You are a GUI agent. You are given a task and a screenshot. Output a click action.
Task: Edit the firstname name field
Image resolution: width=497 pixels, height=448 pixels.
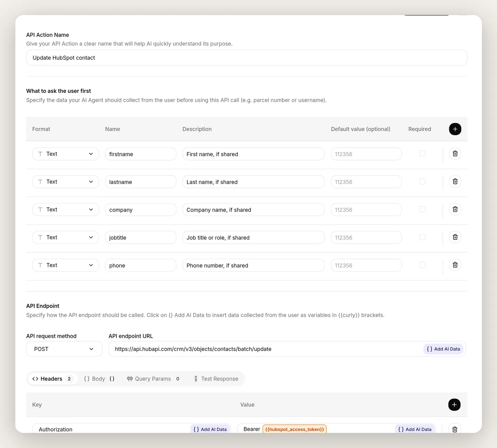[141, 154]
